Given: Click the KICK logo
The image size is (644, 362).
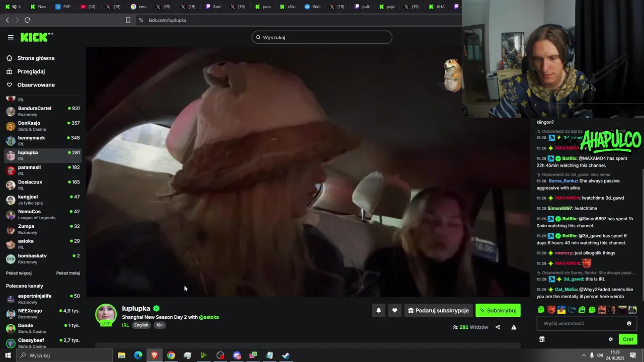Looking at the screenshot, I should point(36,37).
